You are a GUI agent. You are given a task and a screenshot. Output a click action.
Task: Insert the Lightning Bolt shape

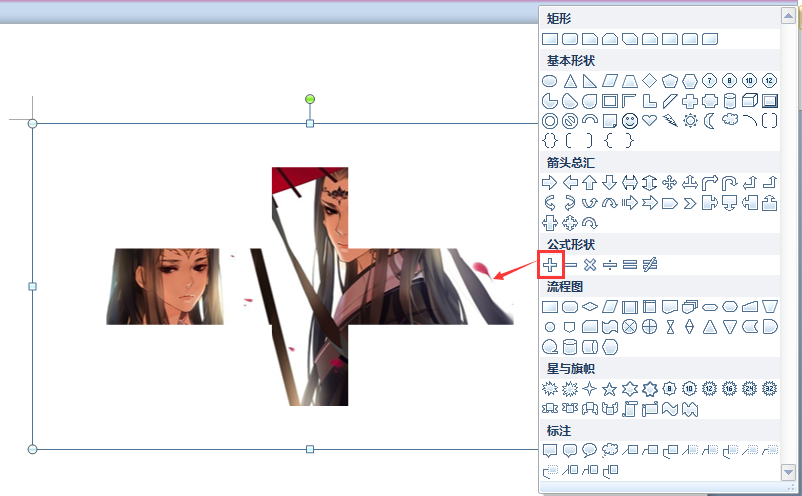[x=670, y=121]
